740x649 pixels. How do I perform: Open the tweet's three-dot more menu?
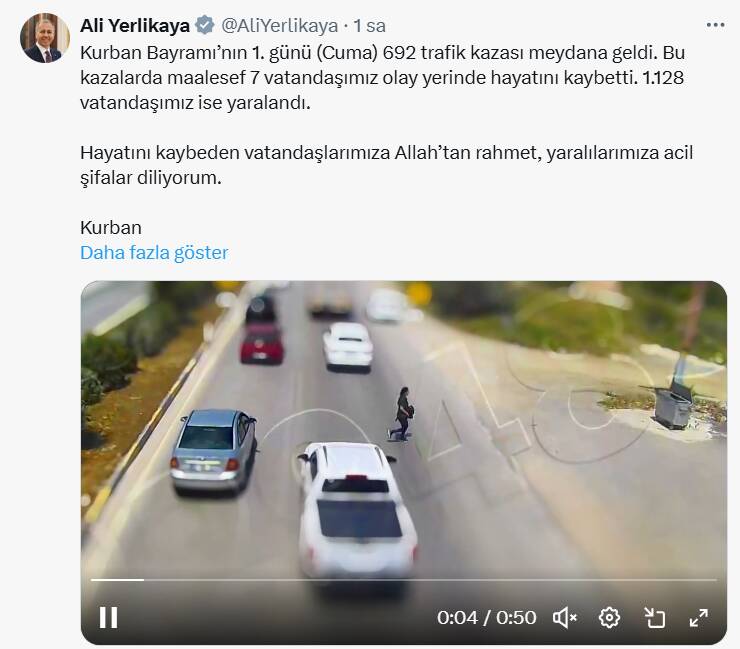point(715,25)
